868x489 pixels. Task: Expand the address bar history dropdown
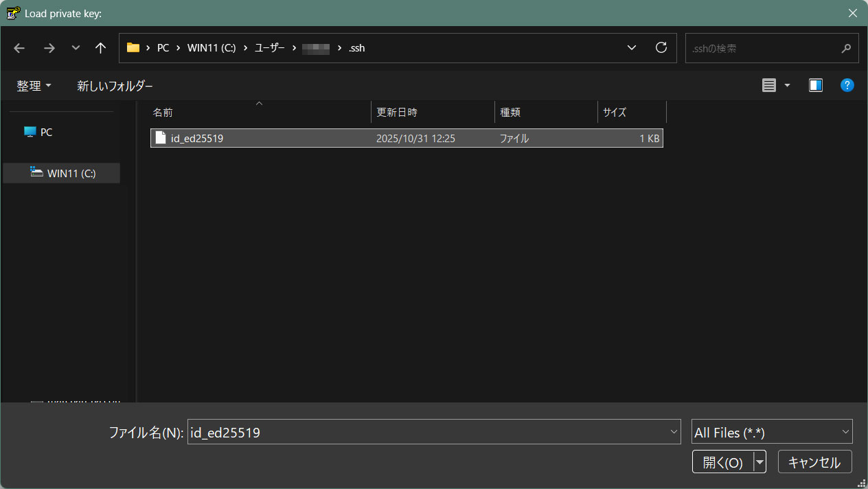pyautogui.click(x=632, y=48)
